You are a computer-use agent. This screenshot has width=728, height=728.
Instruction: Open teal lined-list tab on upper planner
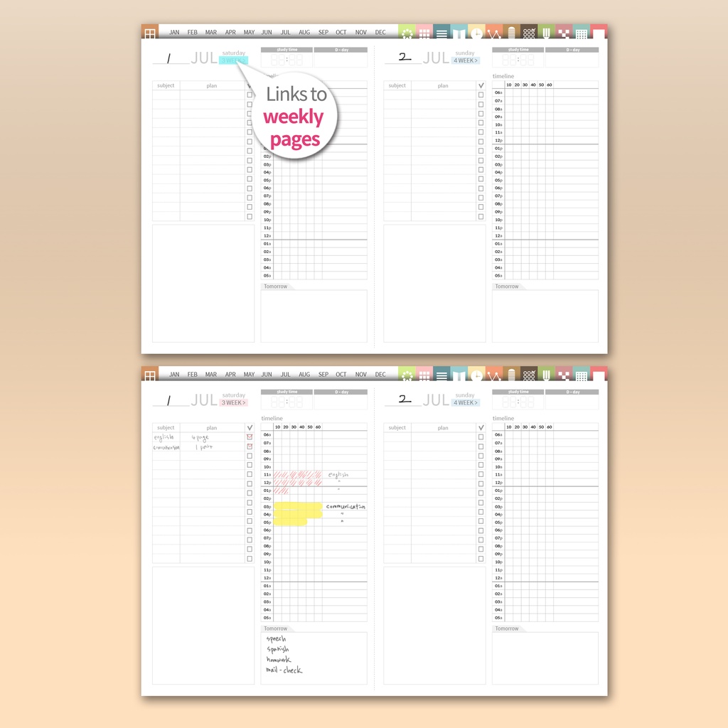tap(441, 32)
